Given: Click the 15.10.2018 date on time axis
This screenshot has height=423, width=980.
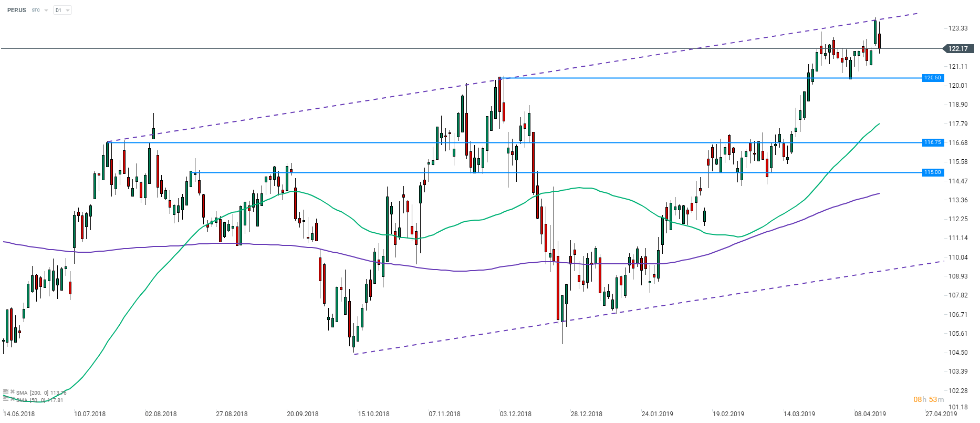Looking at the screenshot, I should (373, 414).
